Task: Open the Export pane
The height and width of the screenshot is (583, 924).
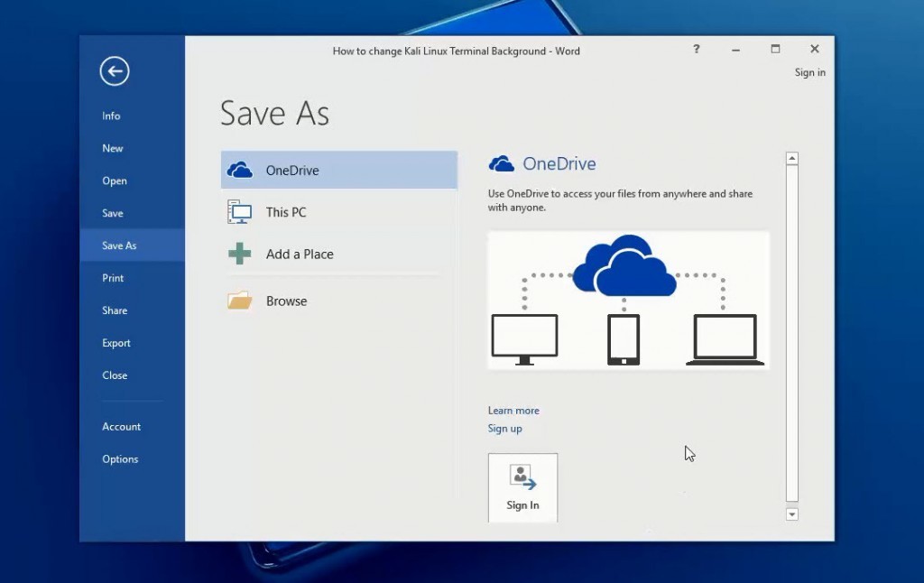Action: 116,343
